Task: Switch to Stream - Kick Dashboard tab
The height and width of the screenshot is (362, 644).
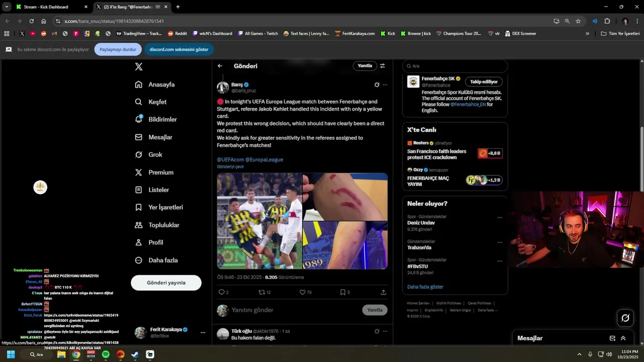Action: click(x=52, y=7)
